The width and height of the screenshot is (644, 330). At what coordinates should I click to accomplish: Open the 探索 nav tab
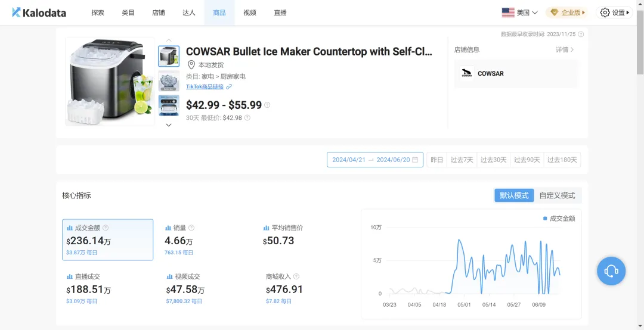pos(98,13)
